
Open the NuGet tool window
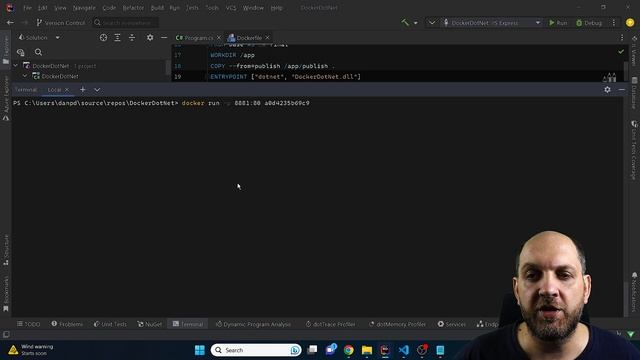tap(149, 324)
